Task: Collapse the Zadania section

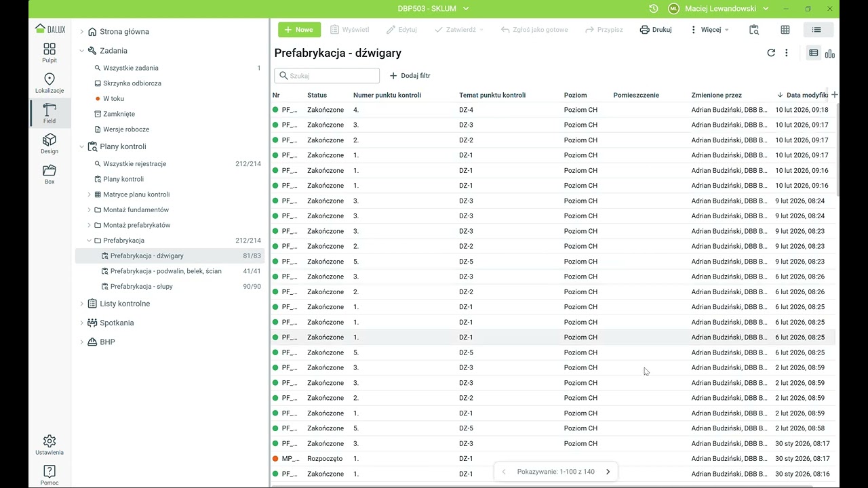Action: point(82,51)
